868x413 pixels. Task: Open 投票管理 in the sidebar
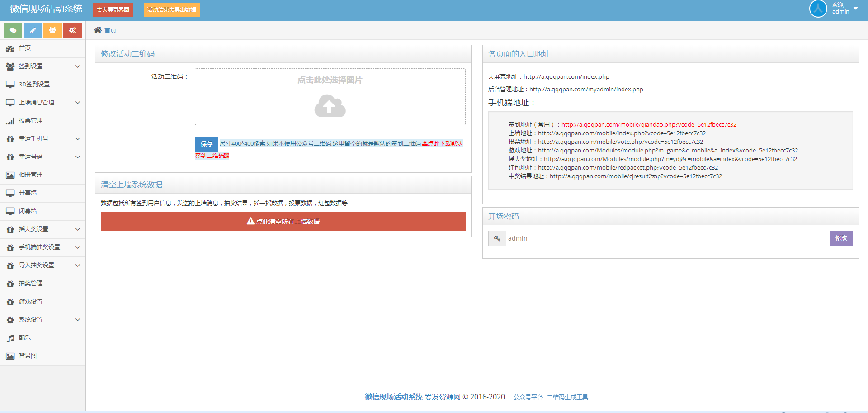tap(31, 121)
